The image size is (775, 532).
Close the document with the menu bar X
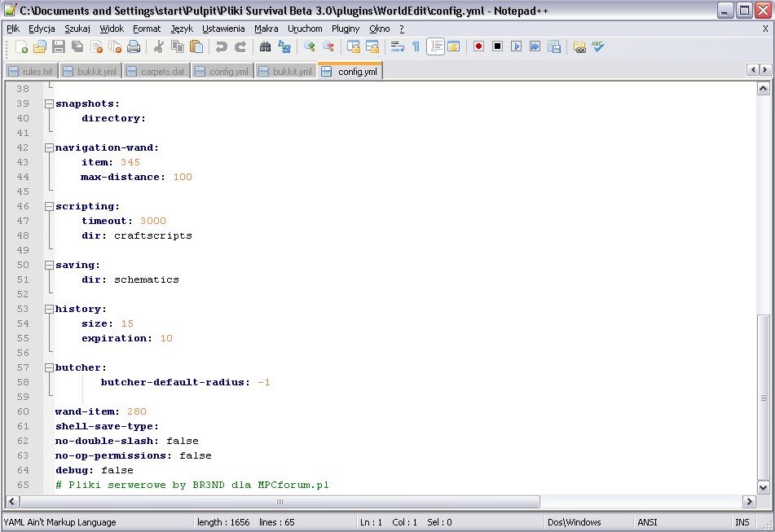pyautogui.click(x=765, y=29)
